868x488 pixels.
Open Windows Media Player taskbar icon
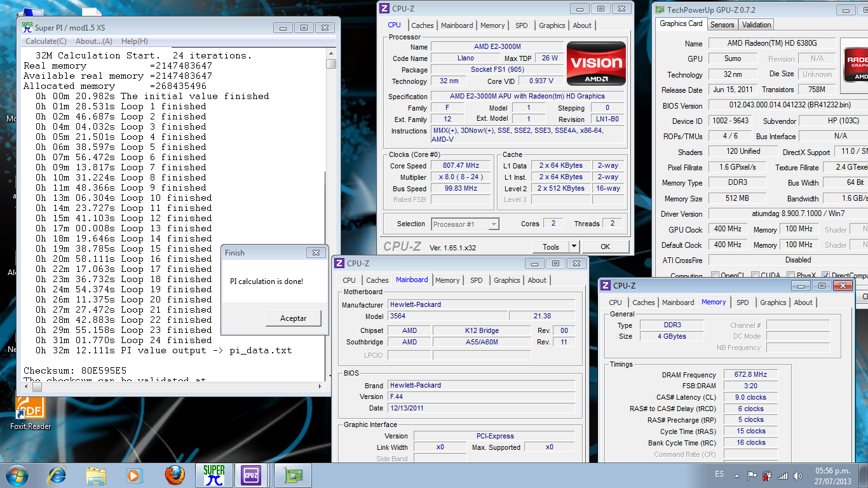click(134, 475)
